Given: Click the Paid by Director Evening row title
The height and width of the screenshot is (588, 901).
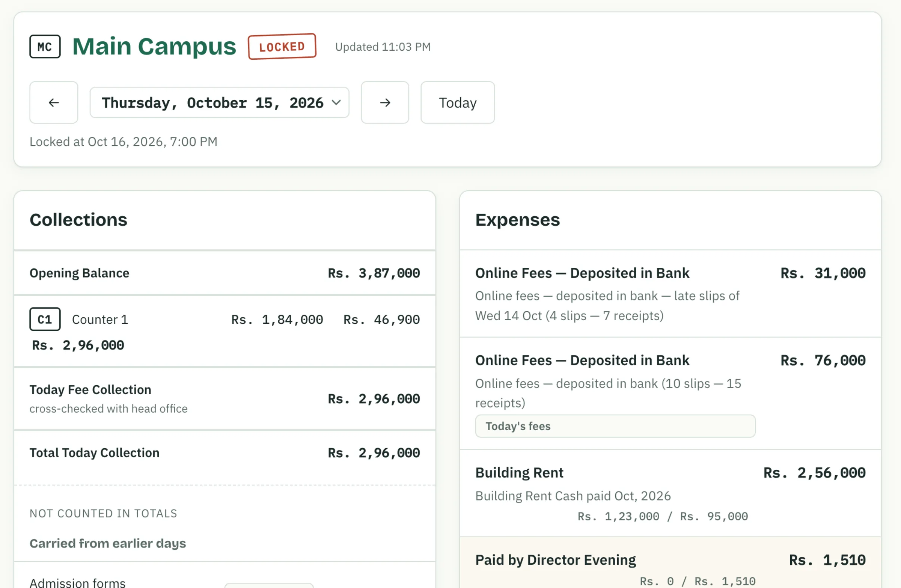Looking at the screenshot, I should (556, 560).
